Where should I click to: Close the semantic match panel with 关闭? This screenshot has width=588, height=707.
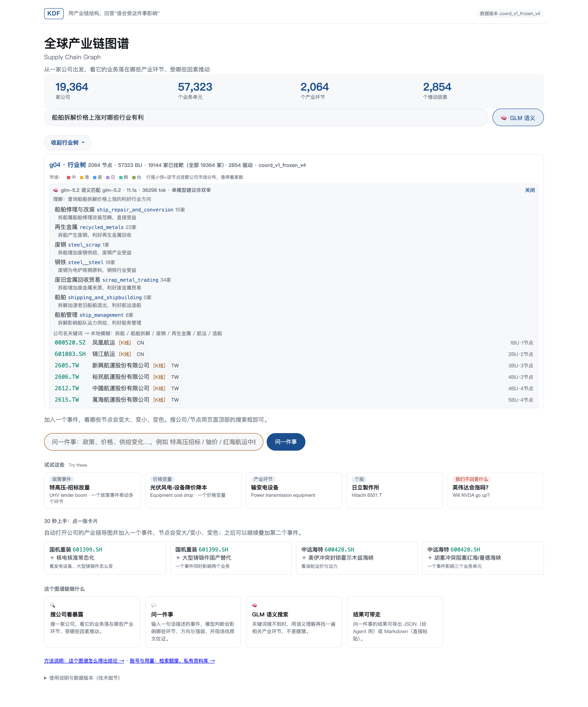pyautogui.click(x=529, y=190)
